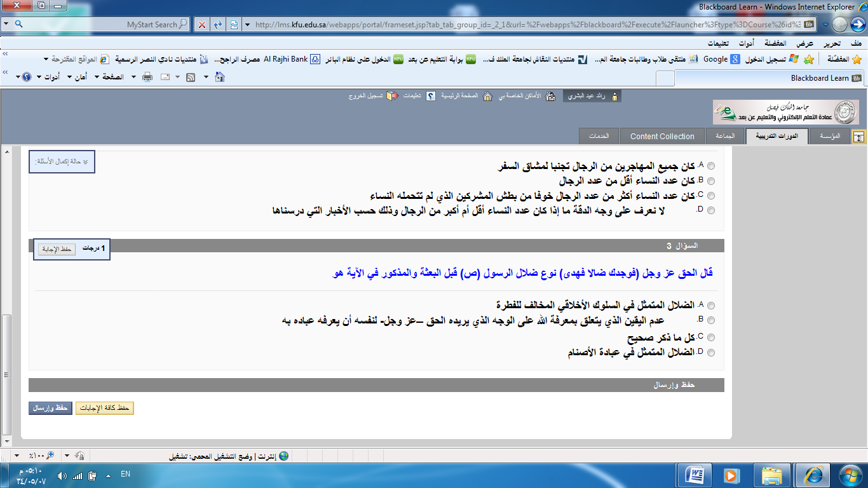
Task: Select option C 'كل ما ذكر صحيح'
Action: pos(710,337)
